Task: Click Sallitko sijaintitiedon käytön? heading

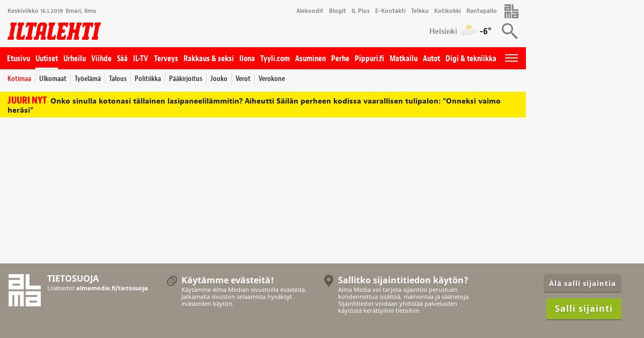Action: 403,280
